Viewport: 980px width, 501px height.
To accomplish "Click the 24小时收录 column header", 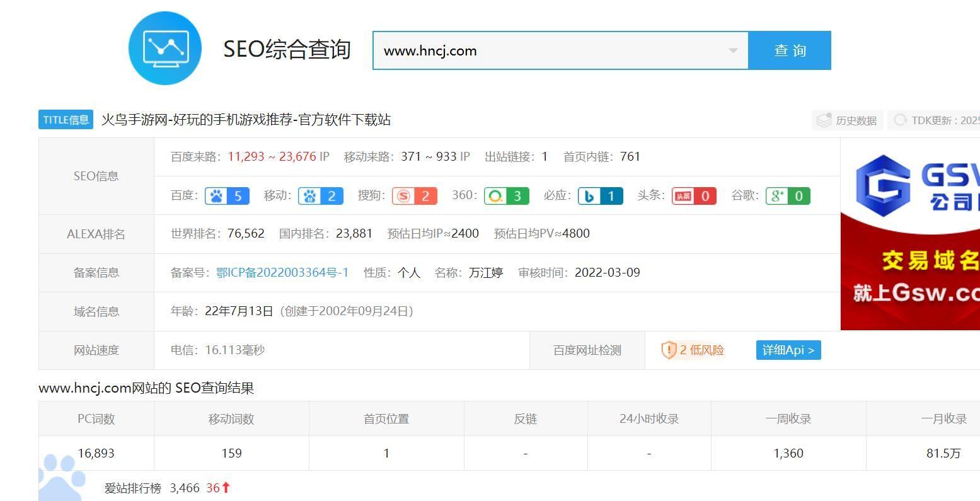I will 649,419.
